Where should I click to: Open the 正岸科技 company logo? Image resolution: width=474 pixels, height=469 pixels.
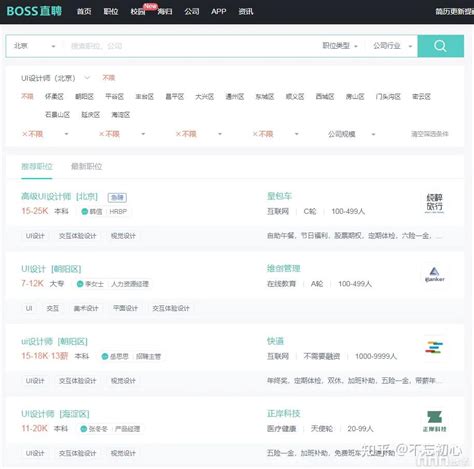coord(434,421)
